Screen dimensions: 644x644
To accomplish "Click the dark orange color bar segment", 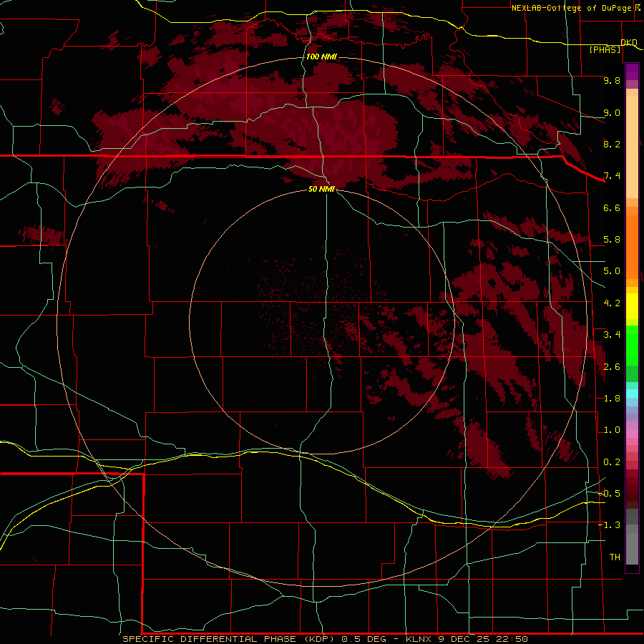I will [632, 246].
